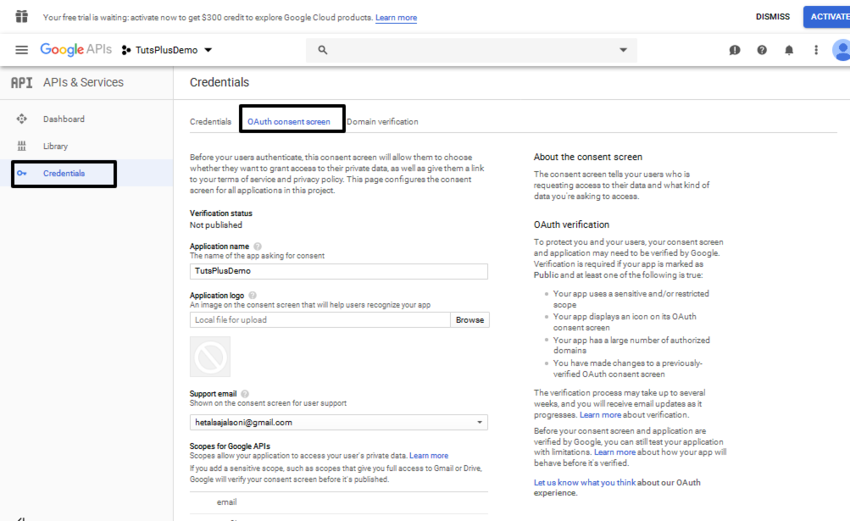Switch to the Domain verification tab
850x521 pixels.
click(x=382, y=121)
